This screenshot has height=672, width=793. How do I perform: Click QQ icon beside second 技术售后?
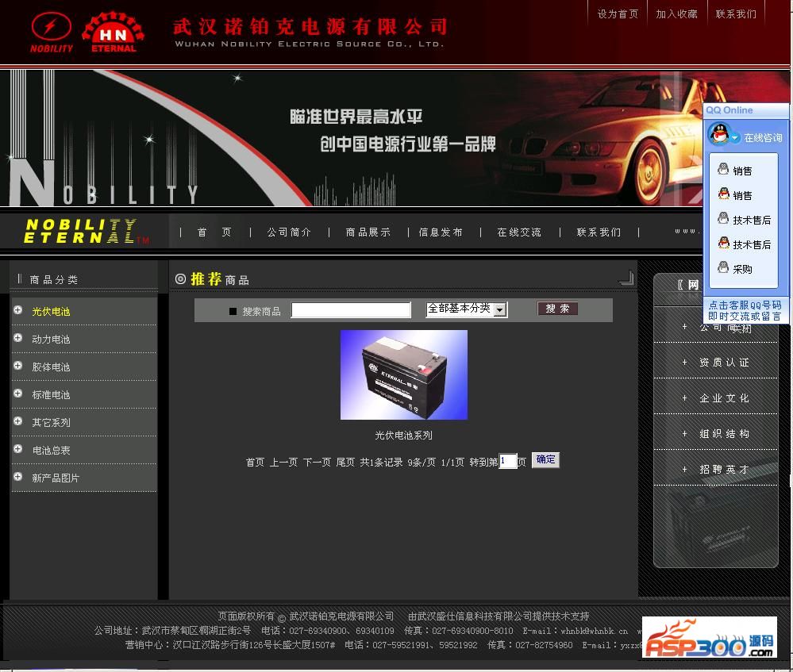[723, 244]
